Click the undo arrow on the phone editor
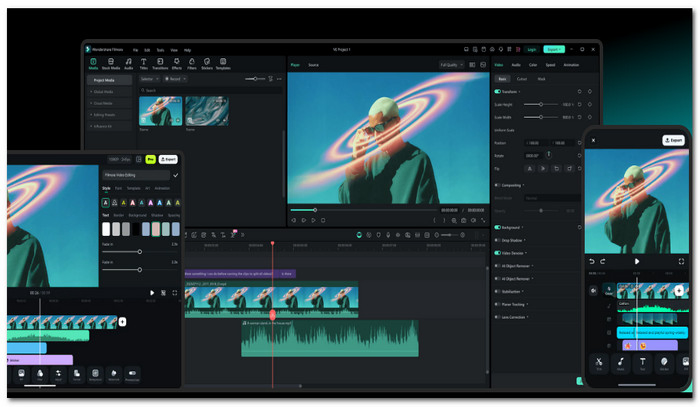The width and height of the screenshot is (700, 407). [x=592, y=261]
